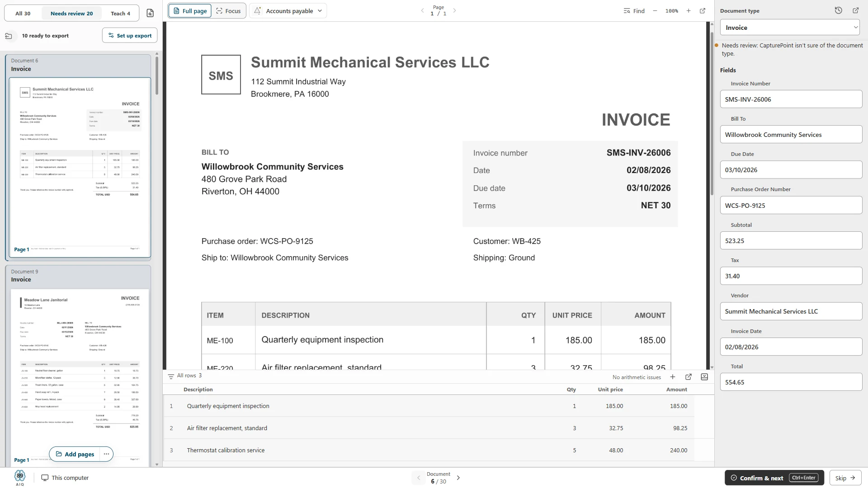
Task: Click the Set up export button
Action: (x=130, y=35)
